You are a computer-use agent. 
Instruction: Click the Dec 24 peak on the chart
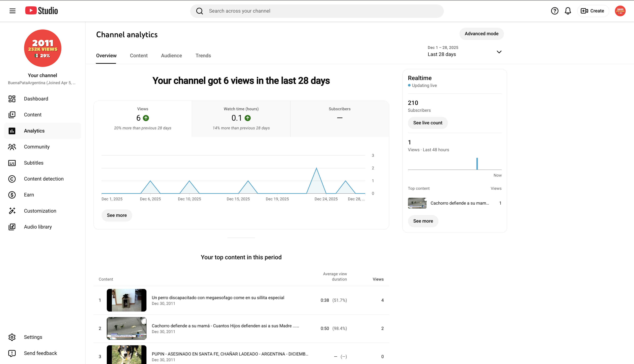pyautogui.click(x=316, y=168)
